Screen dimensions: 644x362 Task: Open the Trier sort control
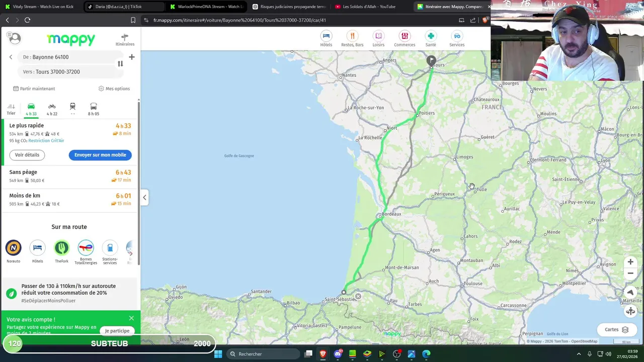tap(11, 109)
